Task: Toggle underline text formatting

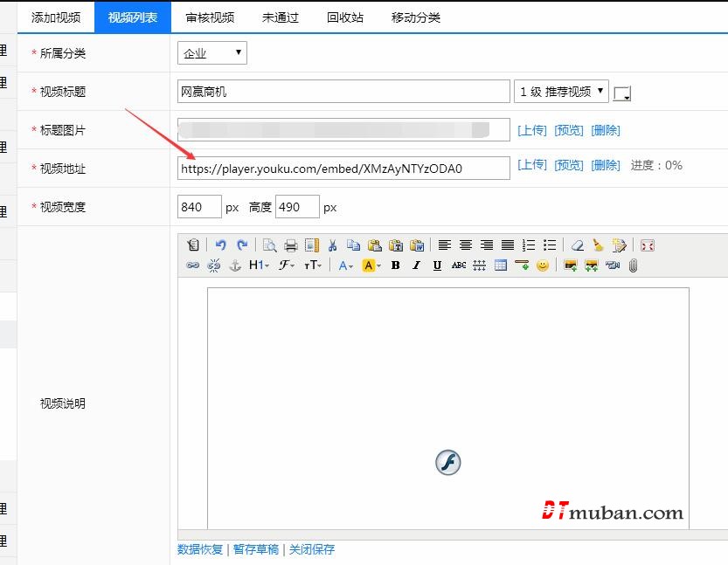Action: [x=437, y=265]
